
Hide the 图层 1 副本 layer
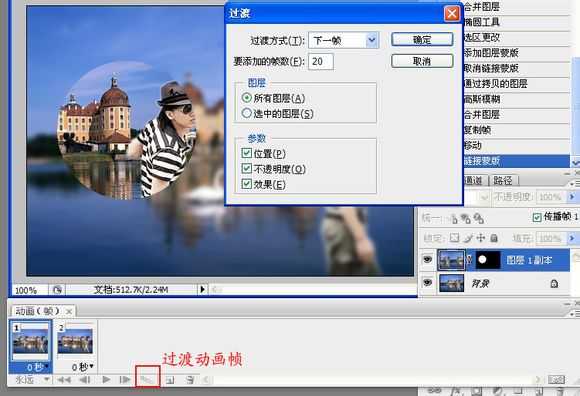point(427,260)
